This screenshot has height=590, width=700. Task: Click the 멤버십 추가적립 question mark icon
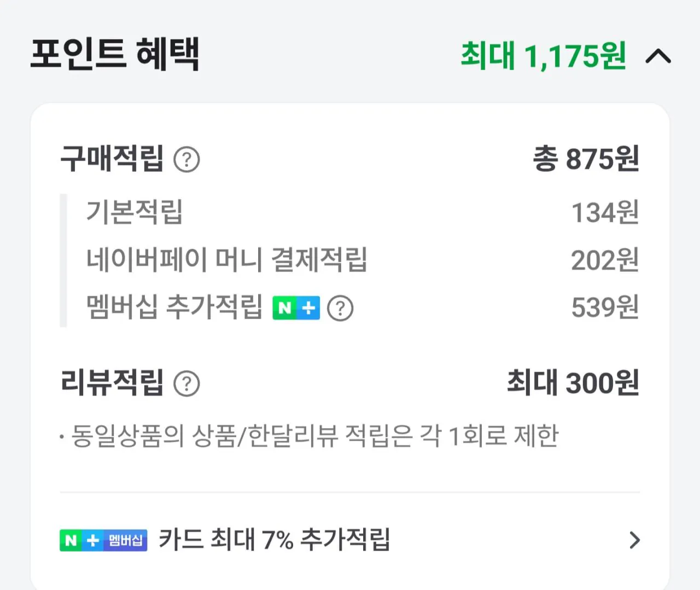point(340,308)
